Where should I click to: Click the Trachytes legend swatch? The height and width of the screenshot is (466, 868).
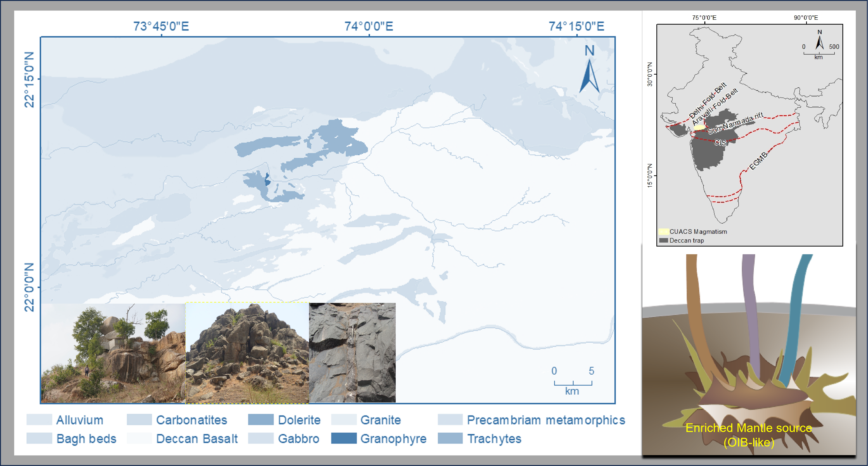pos(450,438)
